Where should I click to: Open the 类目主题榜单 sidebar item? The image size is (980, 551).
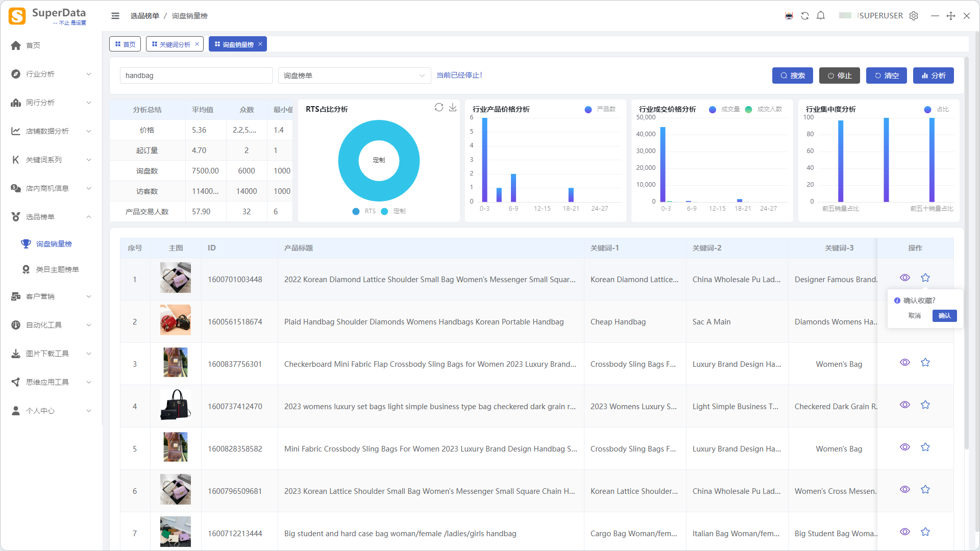tap(57, 269)
